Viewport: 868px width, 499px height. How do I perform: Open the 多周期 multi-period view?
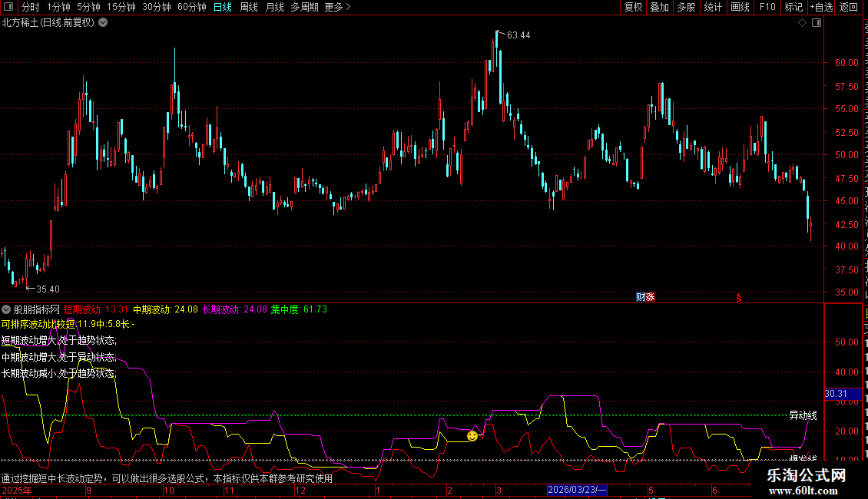pos(304,7)
